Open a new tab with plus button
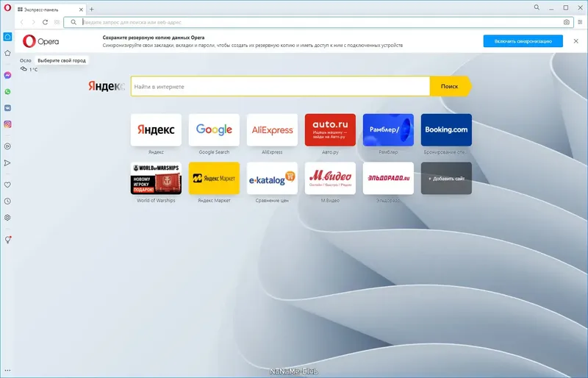588x378 pixels. [x=91, y=10]
